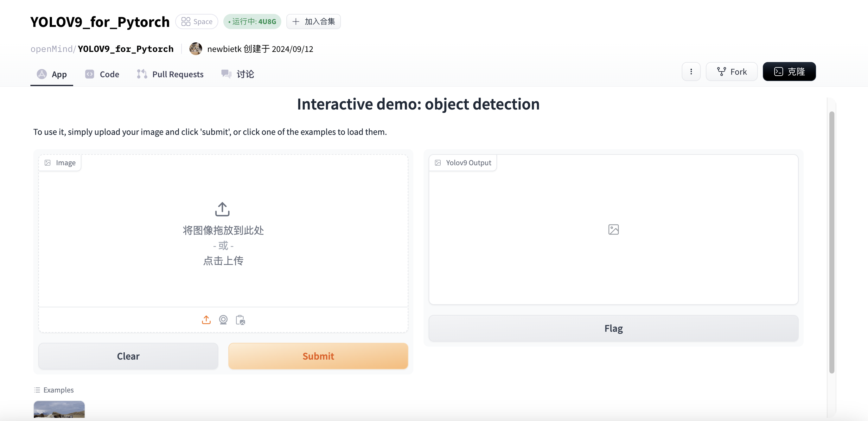
Task: Click the 克隆 clone button
Action: tap(789, 72)
